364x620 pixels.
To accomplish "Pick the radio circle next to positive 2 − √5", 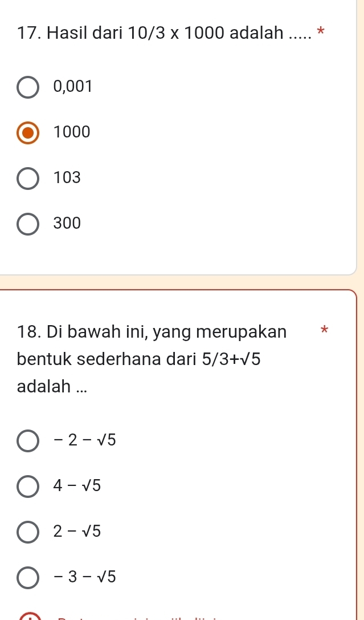I will (x=28, y=532).
